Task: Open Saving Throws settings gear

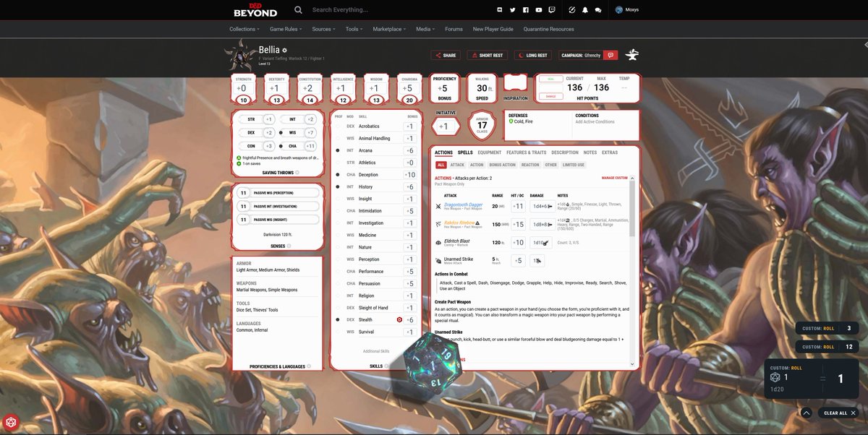Action: pyautogui.click(x=298, y=173)
